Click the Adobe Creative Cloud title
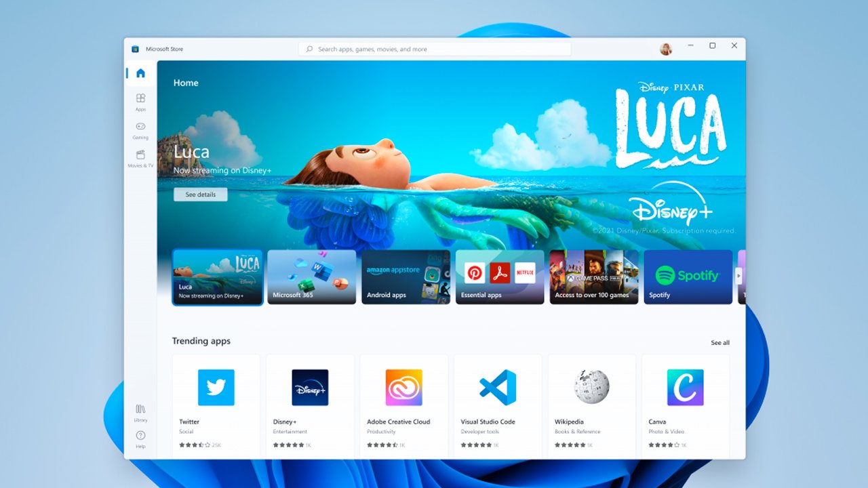 (x=399, y=422)
